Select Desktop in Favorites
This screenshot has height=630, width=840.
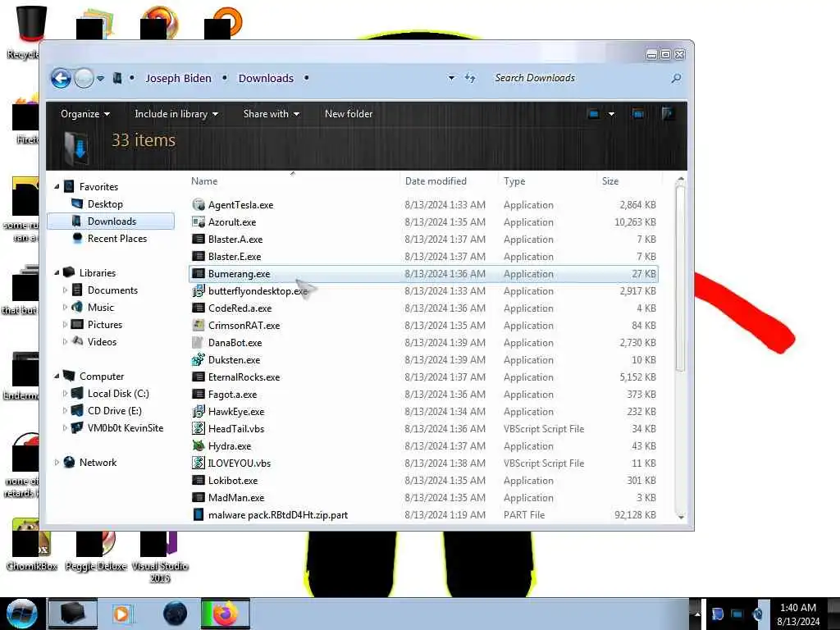(105, 204)
